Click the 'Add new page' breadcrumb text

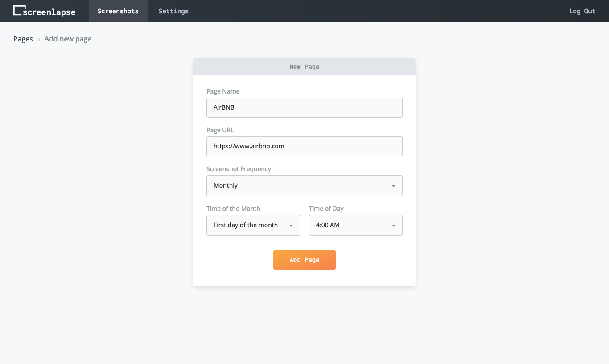tap(68, 39)
